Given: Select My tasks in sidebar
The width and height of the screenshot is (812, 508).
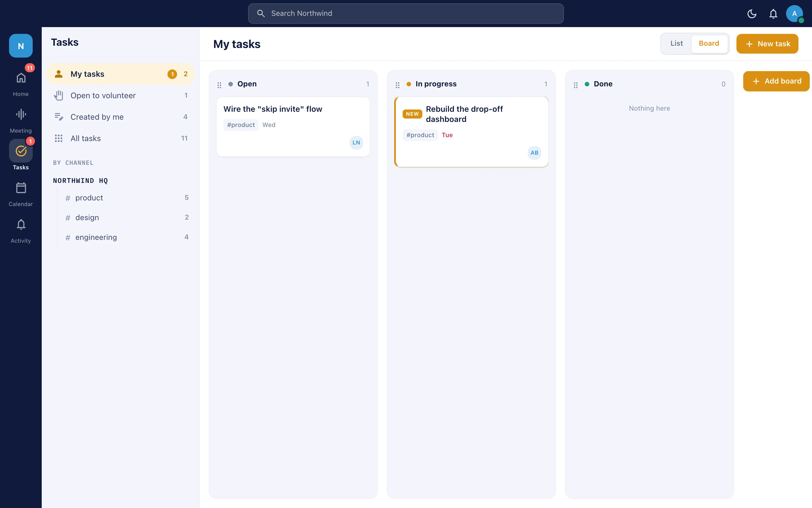Looking at the screenshot, I should tap(120, 74).
